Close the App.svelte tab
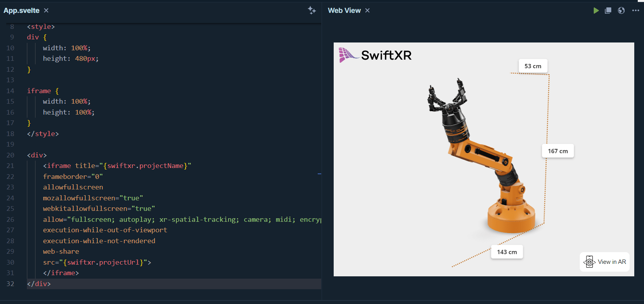Viewport: 644px width, 304px height. pyautogui.click(x=46, y=11)
